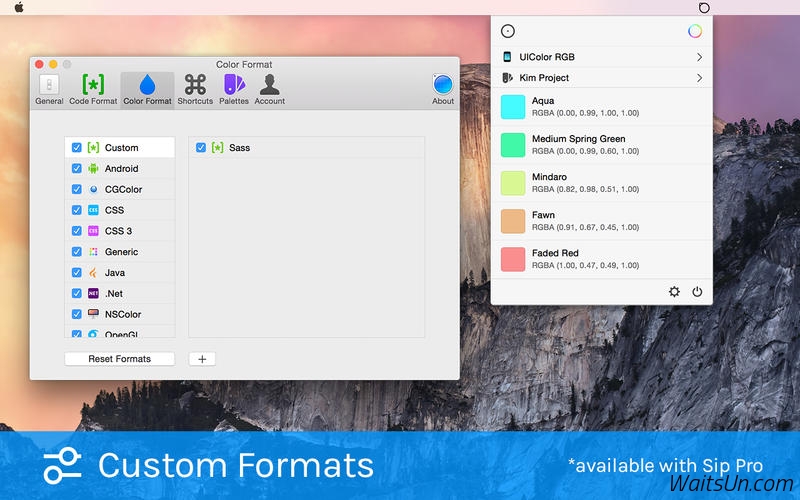Expand the Kim Project palette chevron

tap(699, 78)
